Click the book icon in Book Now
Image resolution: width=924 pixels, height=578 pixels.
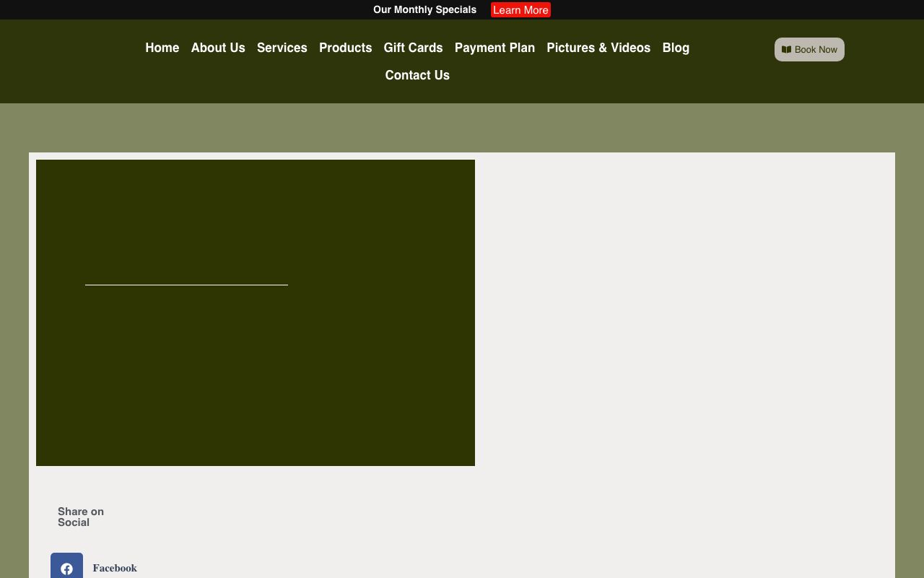pyautogui.click(x=786, y=50)
